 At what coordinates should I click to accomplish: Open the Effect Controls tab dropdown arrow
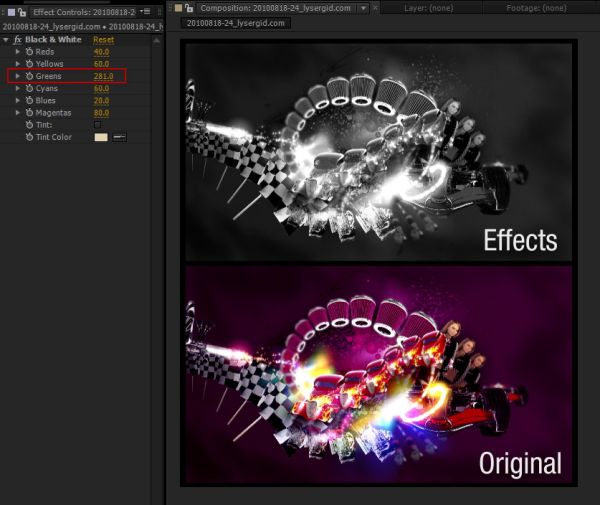tap(141, 11)
